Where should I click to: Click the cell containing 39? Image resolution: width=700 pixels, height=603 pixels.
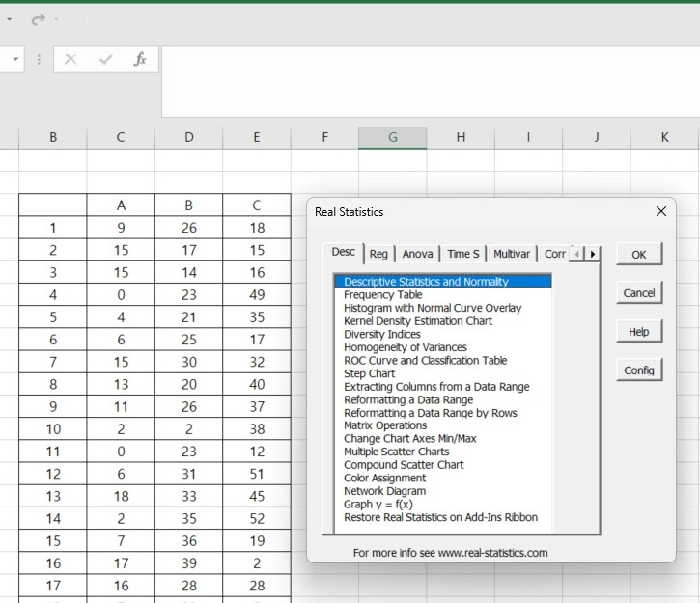189,563
